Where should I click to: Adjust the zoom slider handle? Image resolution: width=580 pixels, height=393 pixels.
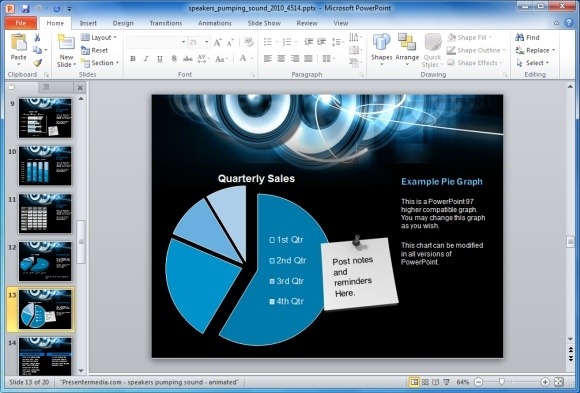[502, 382]
